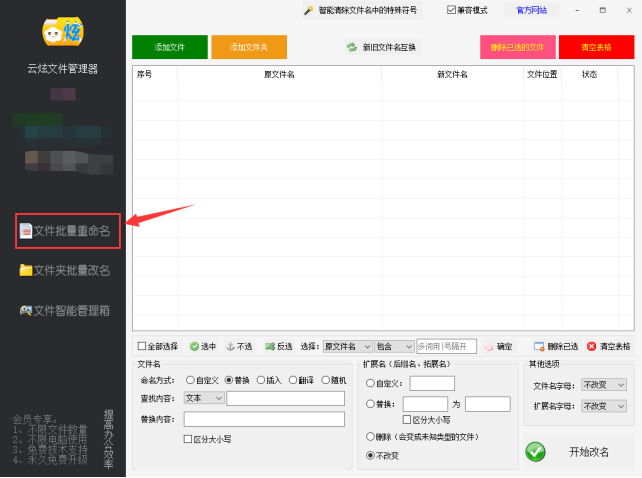Select the 自定义 extension radio button
Screen dimensions: 642x478
370,383
